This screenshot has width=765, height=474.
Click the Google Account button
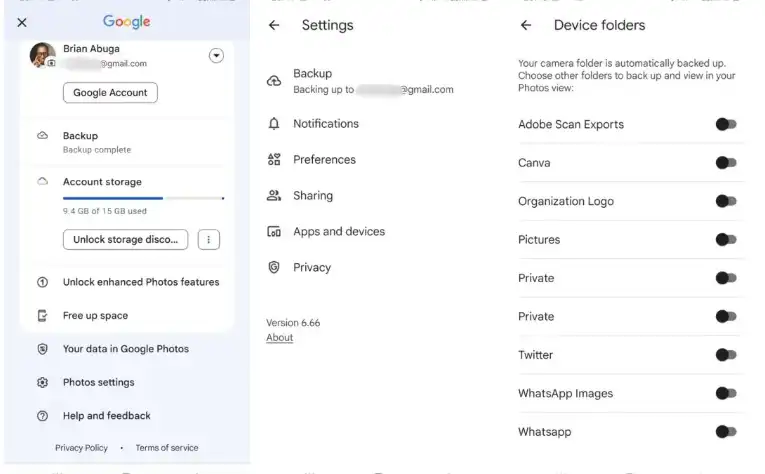110,93
